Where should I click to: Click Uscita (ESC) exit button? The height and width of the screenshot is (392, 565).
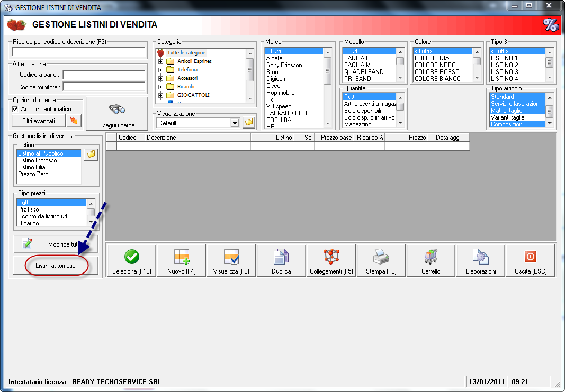[531, 261]
